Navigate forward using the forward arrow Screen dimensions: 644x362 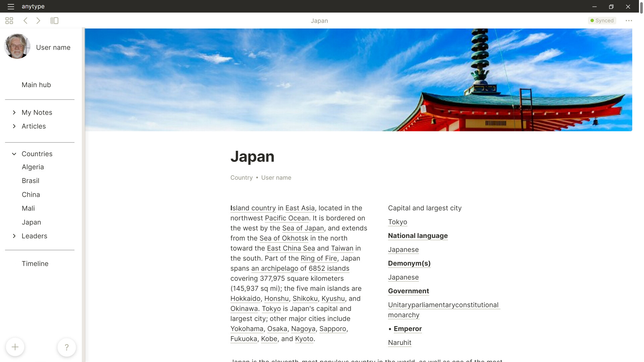tap(38, 20)
